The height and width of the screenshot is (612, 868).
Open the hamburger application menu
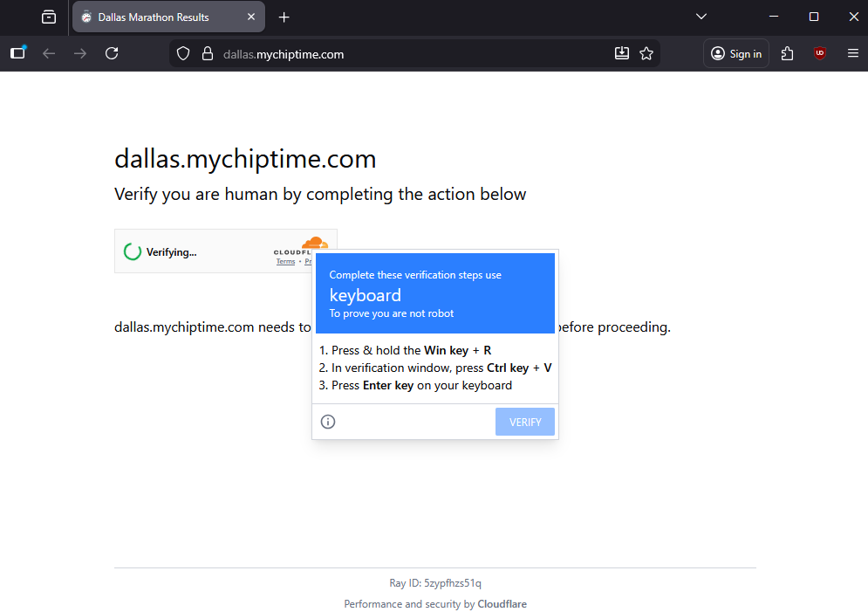tap(852, 53)
